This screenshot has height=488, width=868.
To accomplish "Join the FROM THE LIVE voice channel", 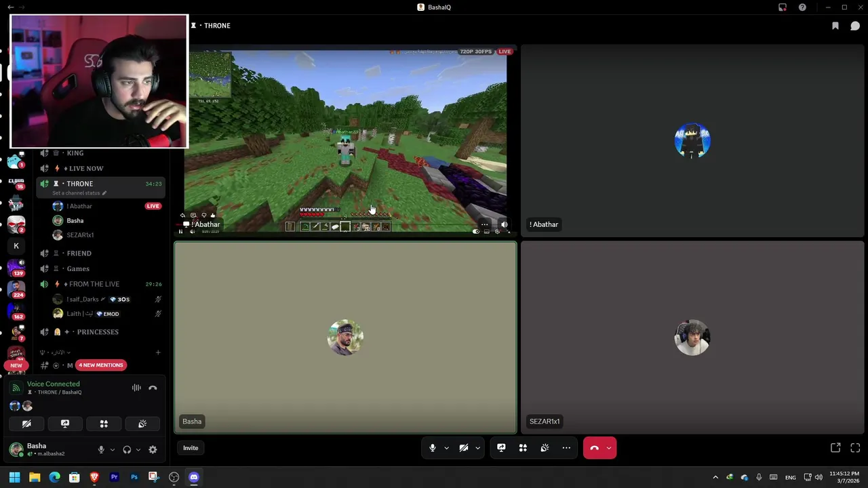I will click(x=100, y=284).
